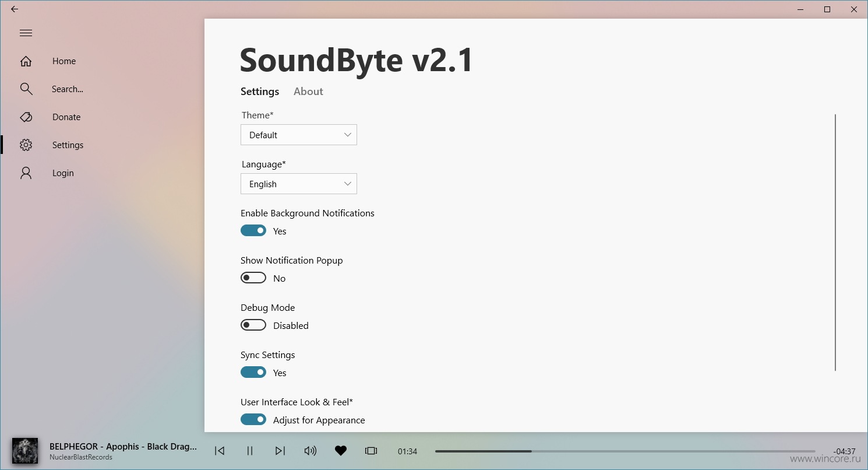Image resolution: width=868 pixels, height=470 pixels.
Task: Open the Donate page
Action: pos(66,117)
